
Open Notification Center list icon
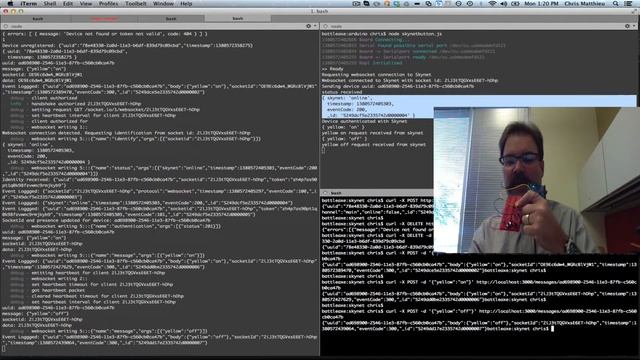point(628,4)
